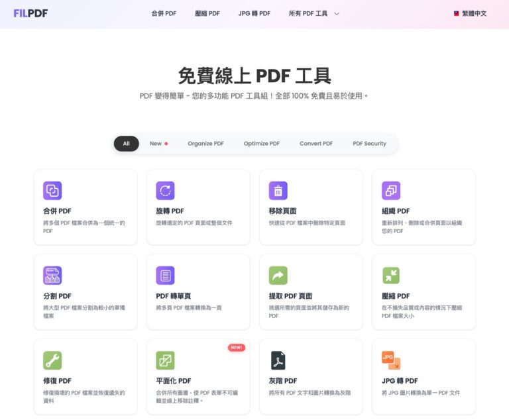
Task: Open the PDF 轉單頁 card title
Action: (174, 296)
